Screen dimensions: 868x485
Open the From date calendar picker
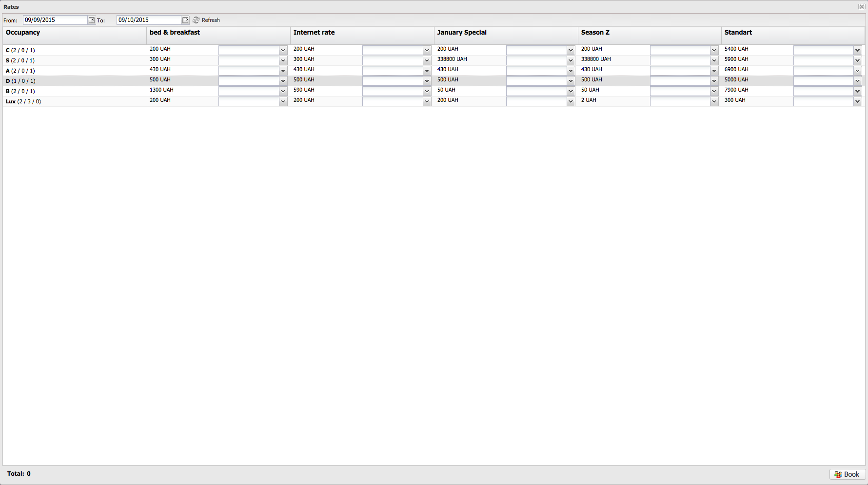click(x=91, y=20)
